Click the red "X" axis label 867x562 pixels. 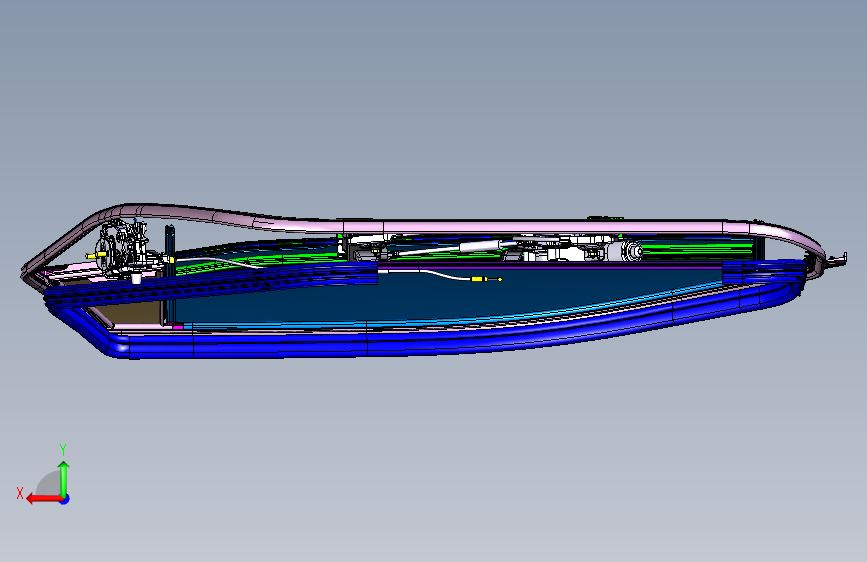[20, 493]
